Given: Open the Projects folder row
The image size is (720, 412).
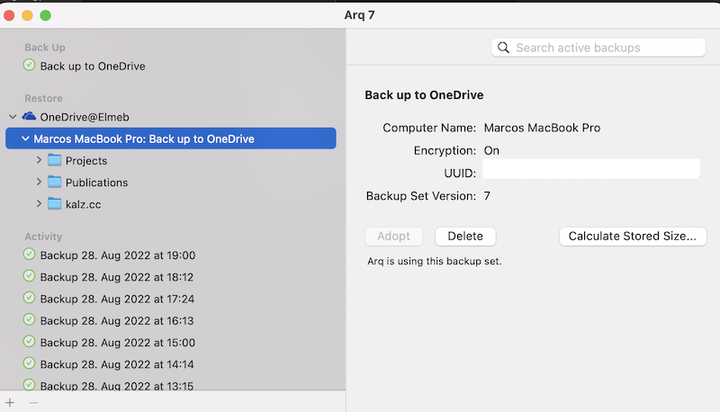Looking at the screenshot, I should (86, 161).
